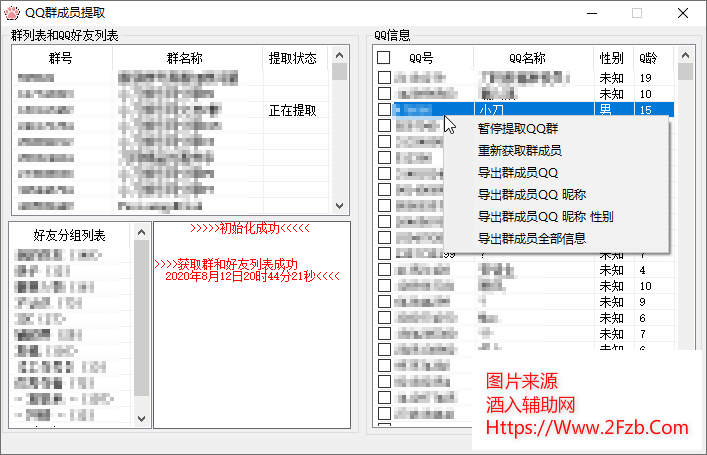Screen dimensions: 707x455
Task: Click down arrow of group list scrollbar
Action: (x=340, y=206)
